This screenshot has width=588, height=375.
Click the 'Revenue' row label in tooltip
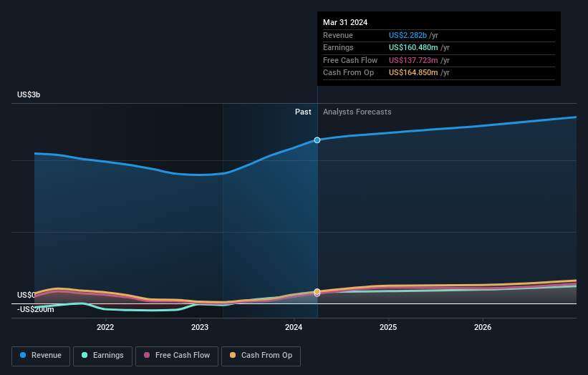(x=338, y=35)
